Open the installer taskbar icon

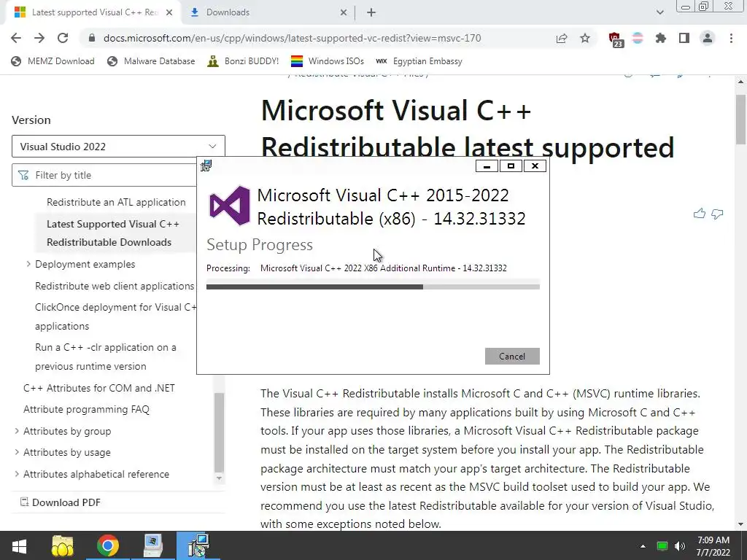tap(198, 545)
